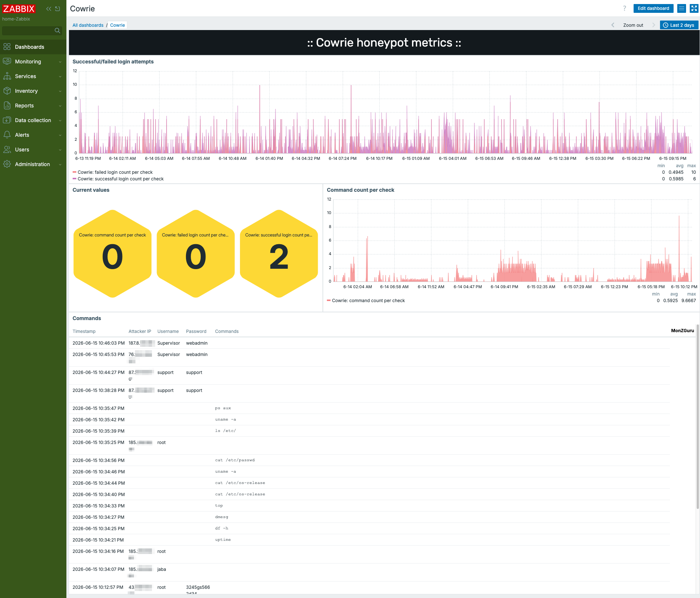Expand the Users menu chevron

pyautogui.click(x=60, y=150)
